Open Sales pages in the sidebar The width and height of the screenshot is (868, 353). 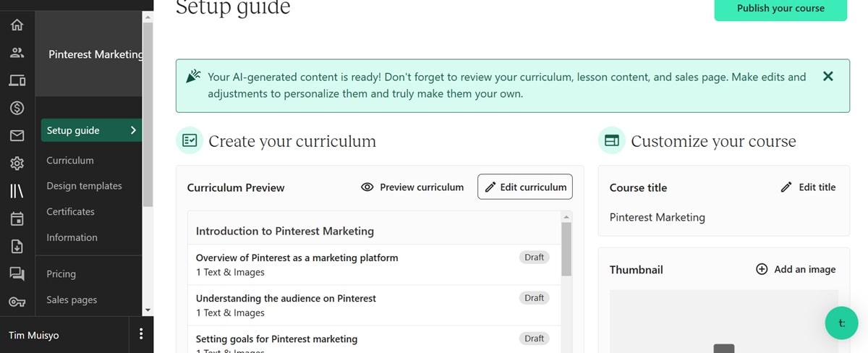pyautogui.click(x=72, y=300)
